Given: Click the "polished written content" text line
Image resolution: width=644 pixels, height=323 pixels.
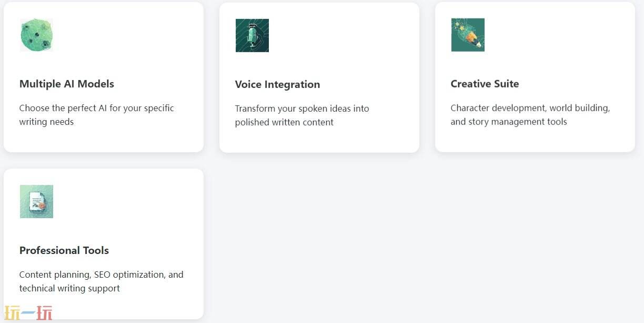Looking at the screenshot, I should coord(284,122).
